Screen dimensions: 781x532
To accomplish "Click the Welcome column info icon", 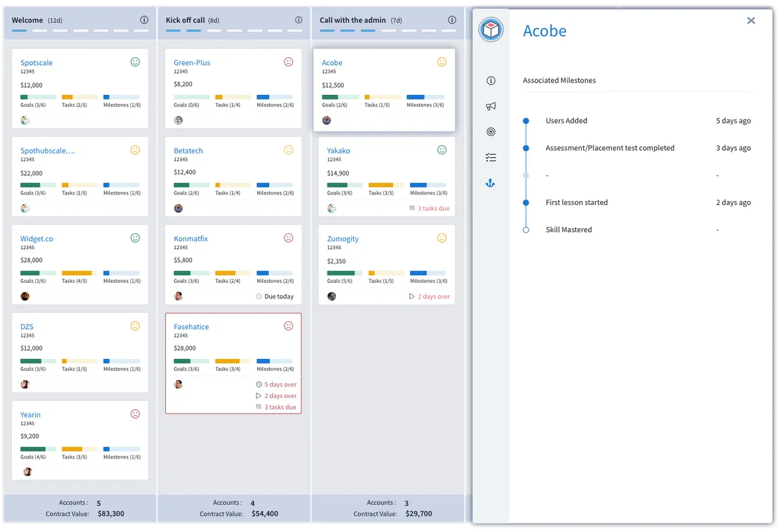I will (144, 20).
